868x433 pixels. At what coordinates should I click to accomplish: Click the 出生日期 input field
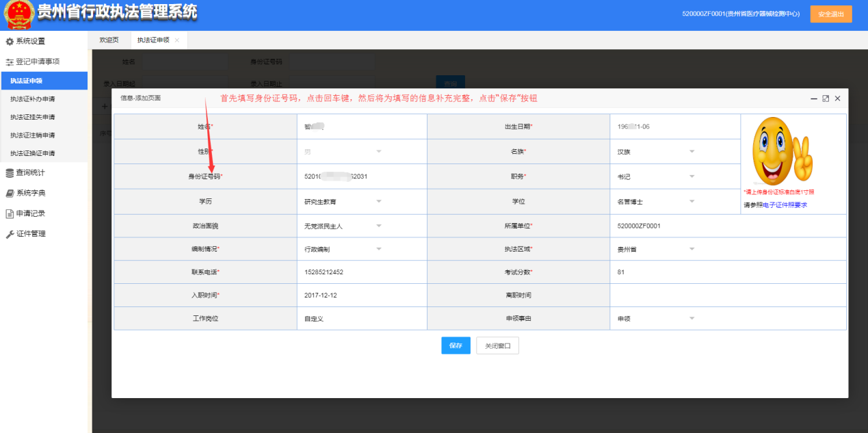tap(675, 127)
